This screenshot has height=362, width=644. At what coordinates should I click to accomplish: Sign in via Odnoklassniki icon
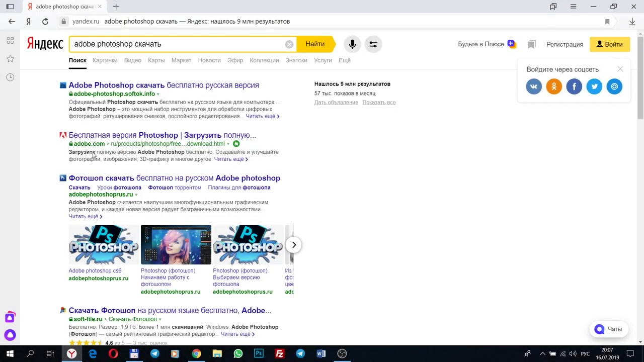point(554,86)
